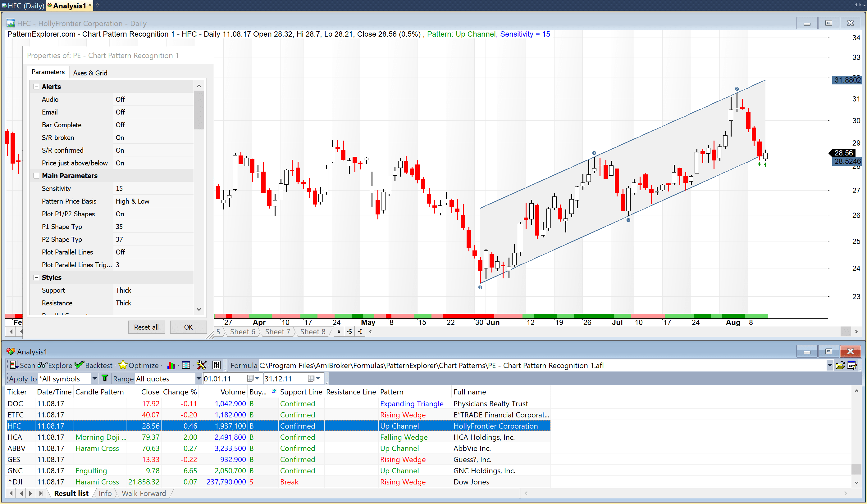Open the Range All quotes dropdown
Viewport: 867px width, 504px height.
(198, 379)
